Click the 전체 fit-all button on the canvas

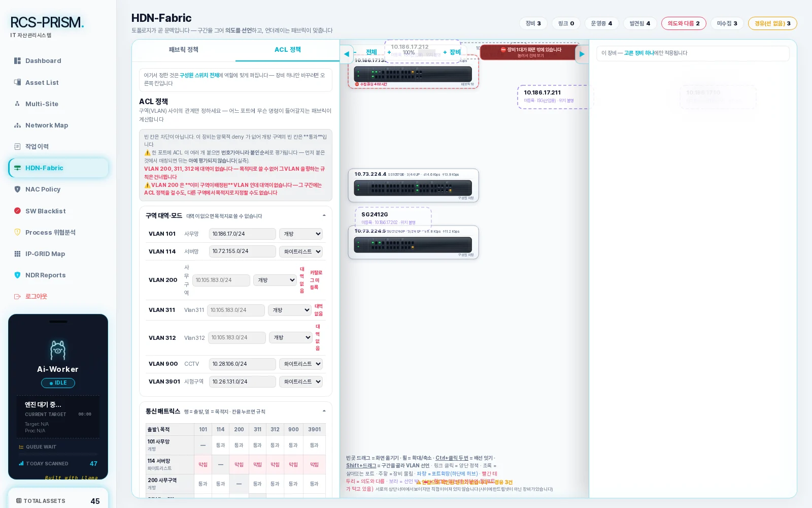(371, 52)
